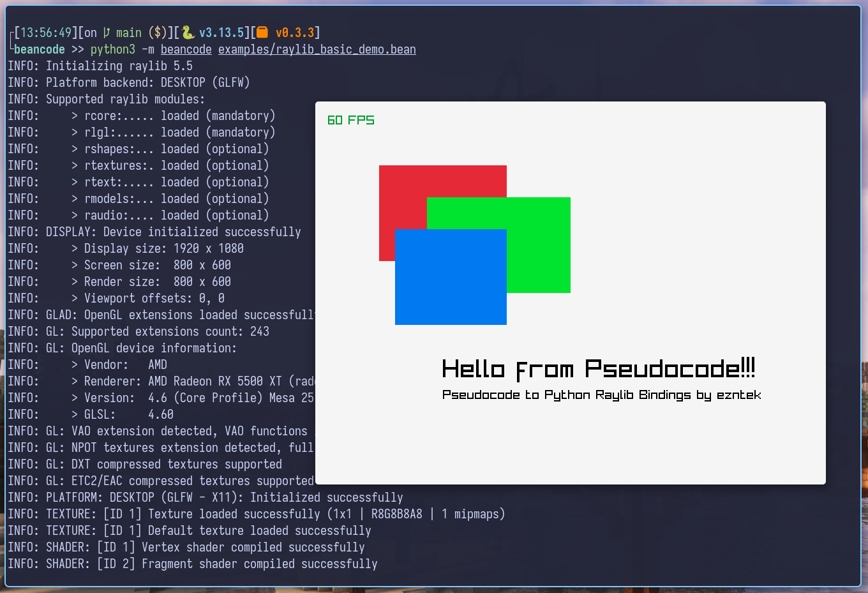Click the 13:56:49 timestamp in the prompt
868x593 pixels.
[x=46, y=33]
